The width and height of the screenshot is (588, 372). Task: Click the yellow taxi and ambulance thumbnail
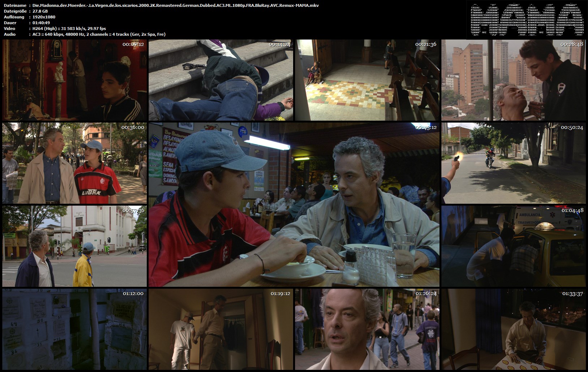[513, 246]
